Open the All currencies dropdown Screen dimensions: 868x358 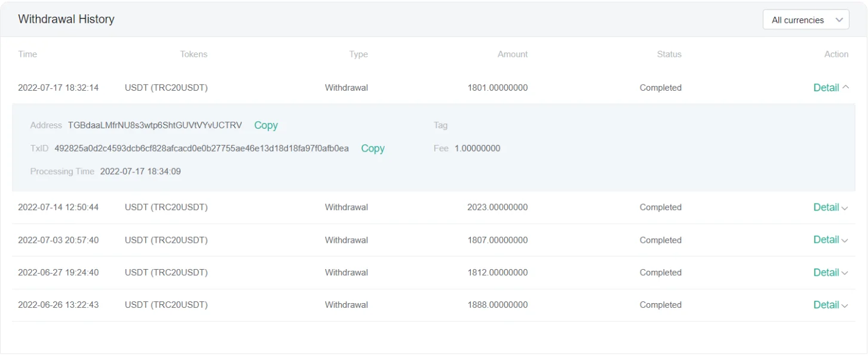pyautogui.click(x=805, y=20)
